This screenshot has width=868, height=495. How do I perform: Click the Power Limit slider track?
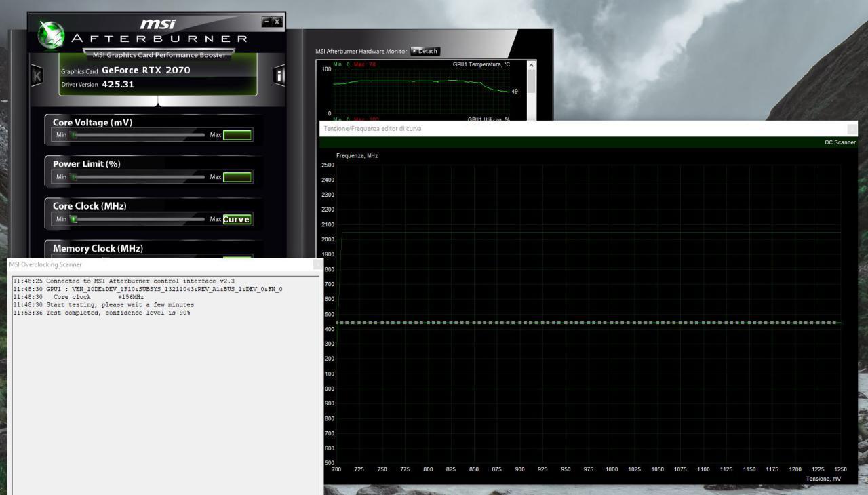(x=138, y=177)
